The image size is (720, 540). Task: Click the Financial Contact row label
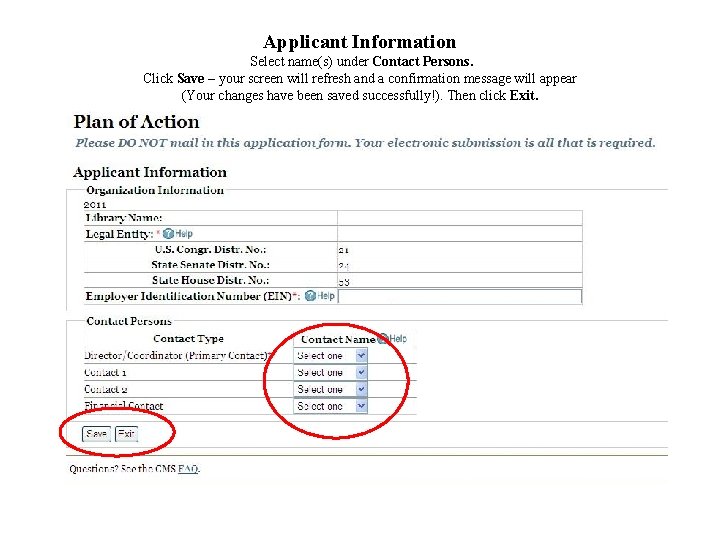124,406
